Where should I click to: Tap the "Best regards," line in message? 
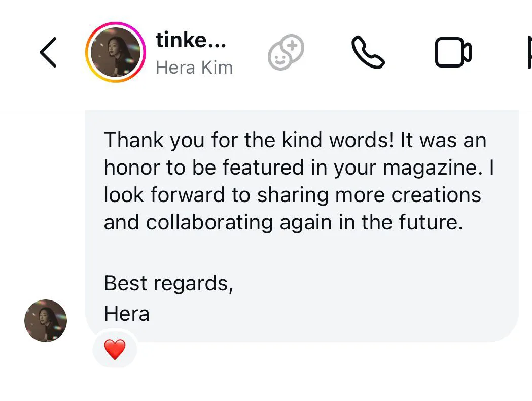click(x=168, y=283)
